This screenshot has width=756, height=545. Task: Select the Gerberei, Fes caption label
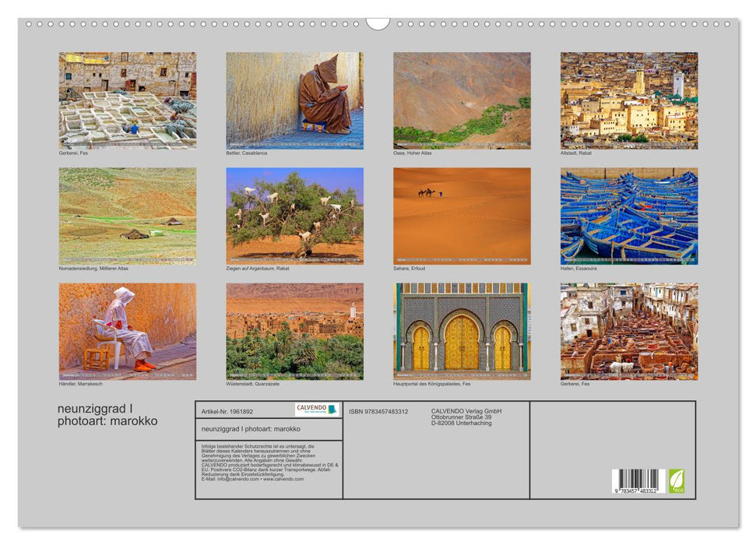[x=74, y=154]
